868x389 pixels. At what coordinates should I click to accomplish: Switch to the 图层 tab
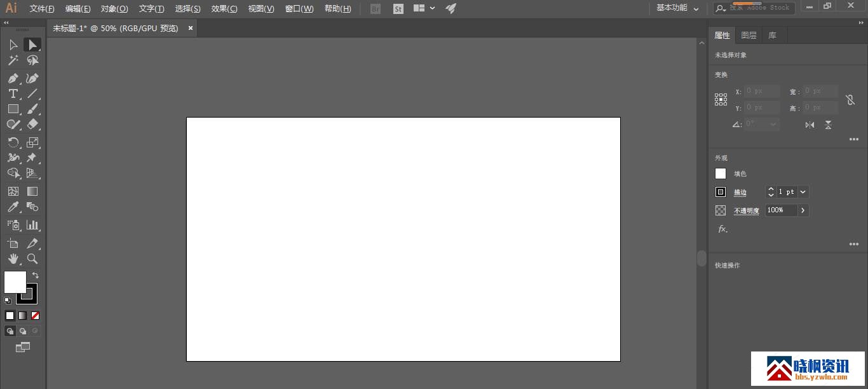click(749, 36)
